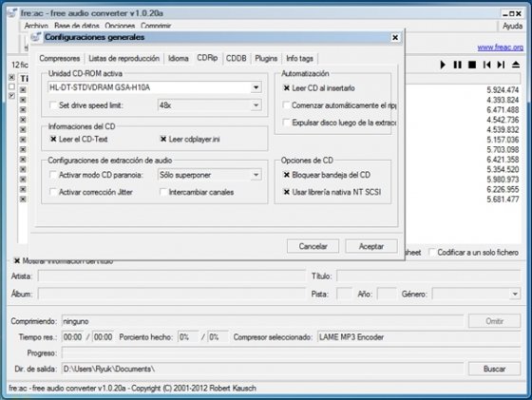
Task: Enable Intercambiar canales checkbox
Action: click(163, 192)
